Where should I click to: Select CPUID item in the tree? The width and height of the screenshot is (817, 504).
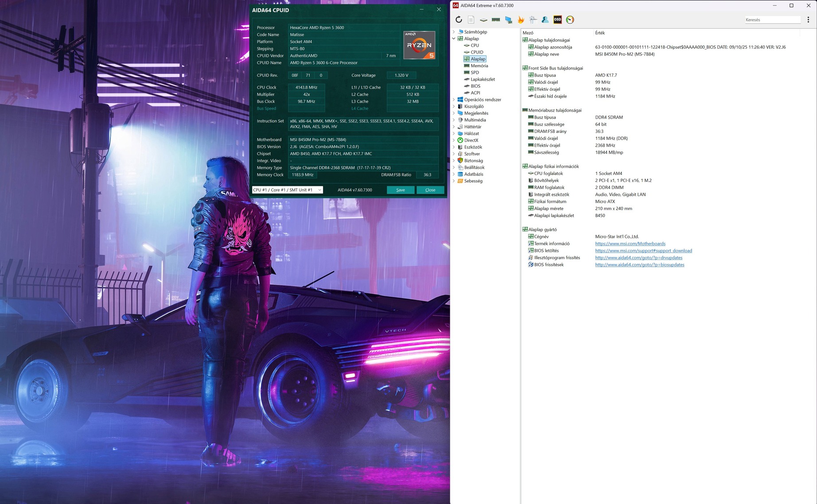click(477, 52)
